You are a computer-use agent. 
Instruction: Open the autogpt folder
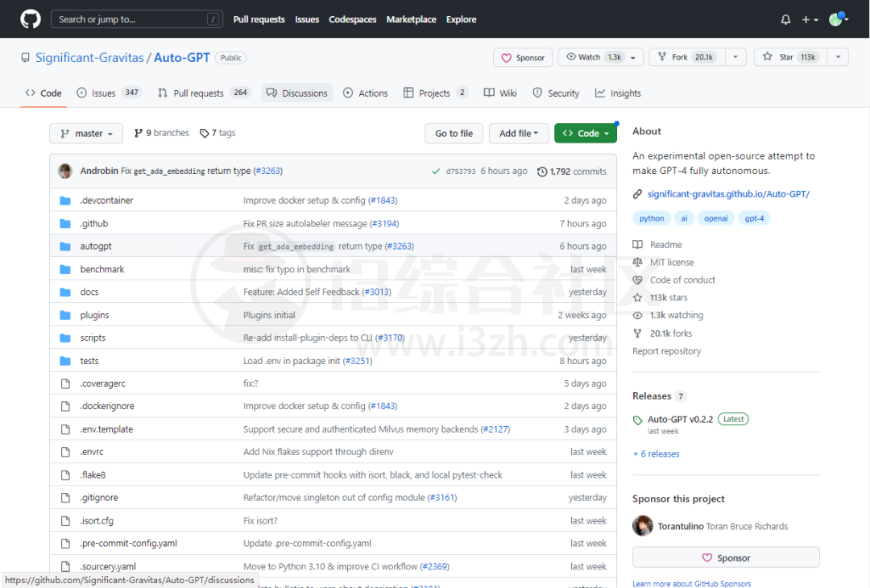95,246
